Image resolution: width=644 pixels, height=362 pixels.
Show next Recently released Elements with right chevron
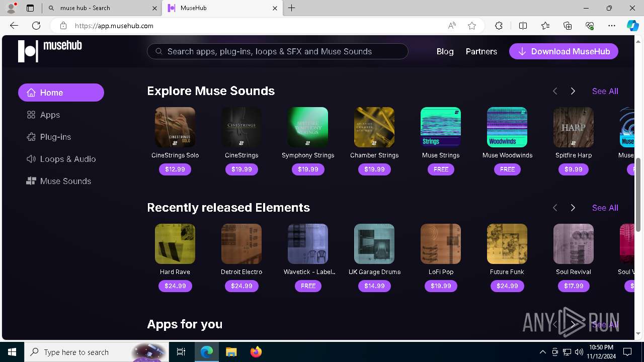pos(573,208)
